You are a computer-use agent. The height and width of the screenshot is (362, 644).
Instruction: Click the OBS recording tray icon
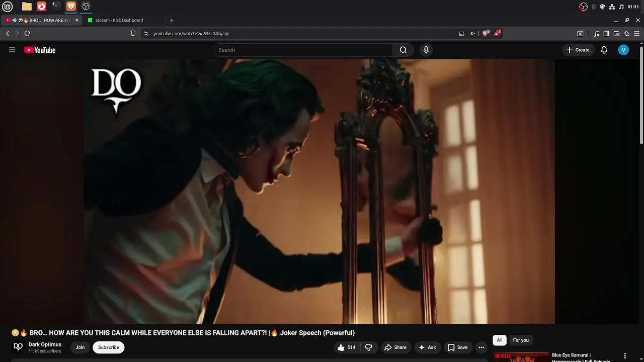click(x=584, y=7)
